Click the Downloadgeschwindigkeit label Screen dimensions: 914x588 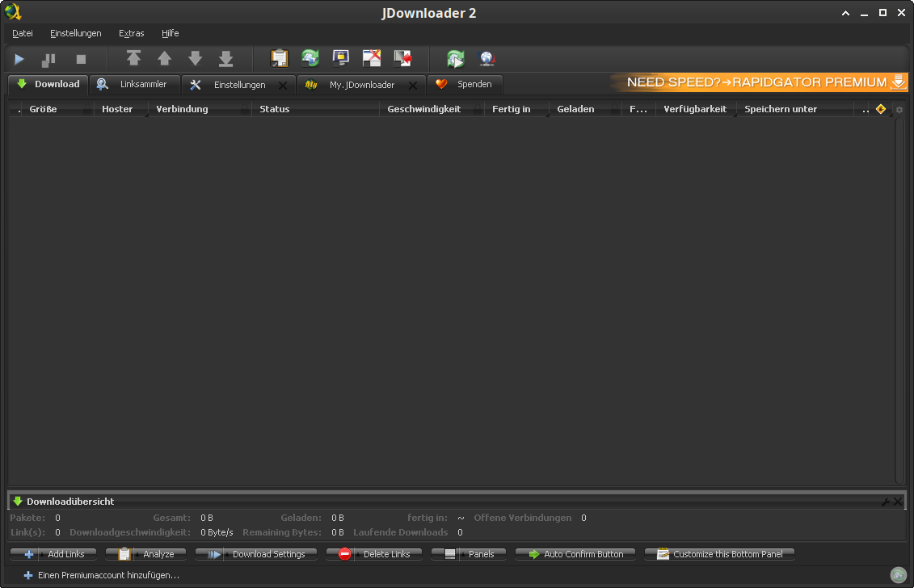coord(130,532)
